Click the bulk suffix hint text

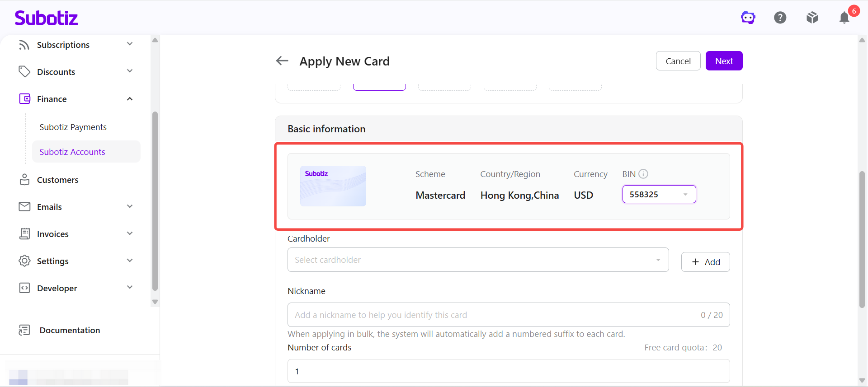click(x=457, y=334)
